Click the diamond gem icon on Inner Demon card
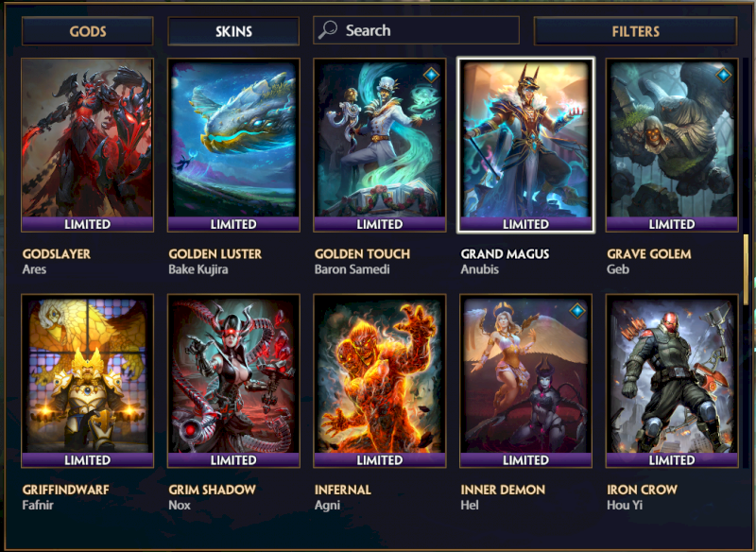 [x=577, y=311]
